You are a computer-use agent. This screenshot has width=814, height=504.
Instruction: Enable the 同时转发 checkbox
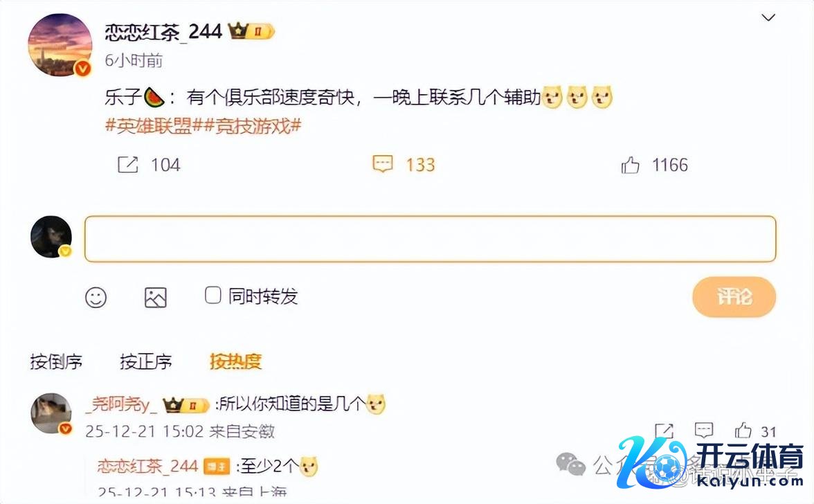pos(213,296)
